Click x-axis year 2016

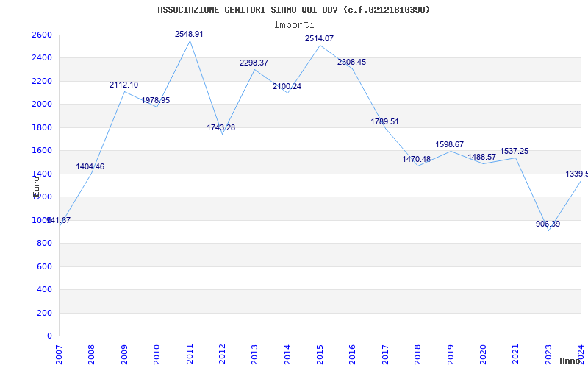coord(352,355)
